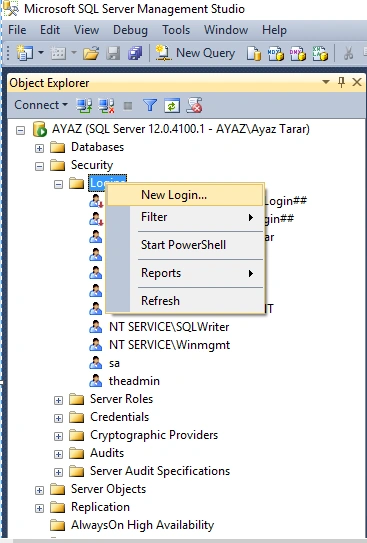
Task: Open the View menu
Action: (86, 30)
